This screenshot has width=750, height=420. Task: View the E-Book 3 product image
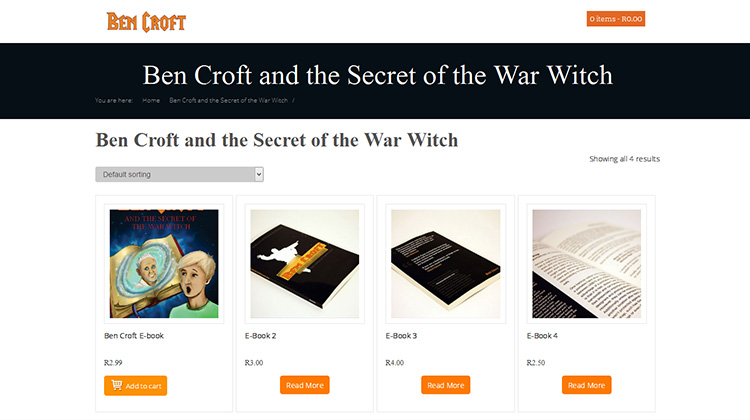click(x=446, y=264)
